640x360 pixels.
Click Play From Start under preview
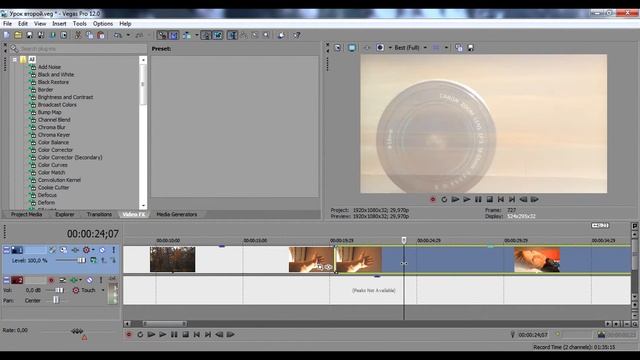click(455, 200)
